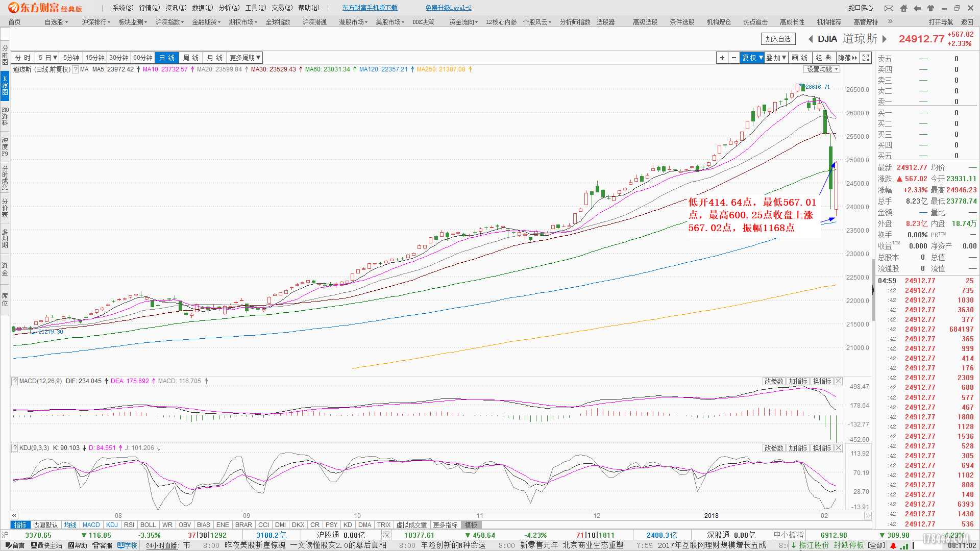Open 复权 adjustment dropdown

tap(753, 58)
